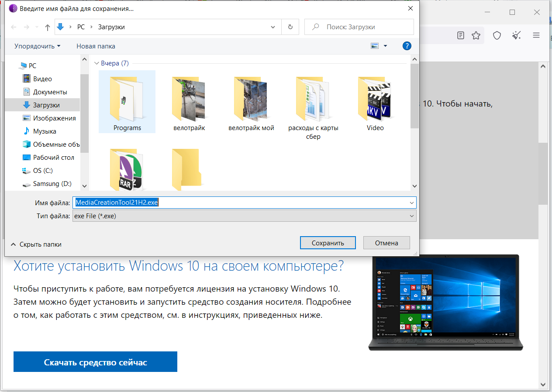
Task: Click the browser page scrollbar
Action: click(543, 173)
